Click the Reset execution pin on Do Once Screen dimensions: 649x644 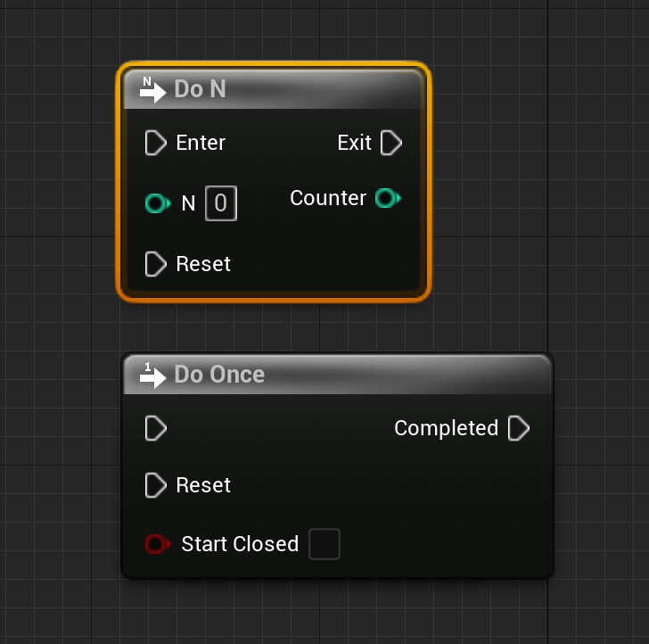[156, 485]
